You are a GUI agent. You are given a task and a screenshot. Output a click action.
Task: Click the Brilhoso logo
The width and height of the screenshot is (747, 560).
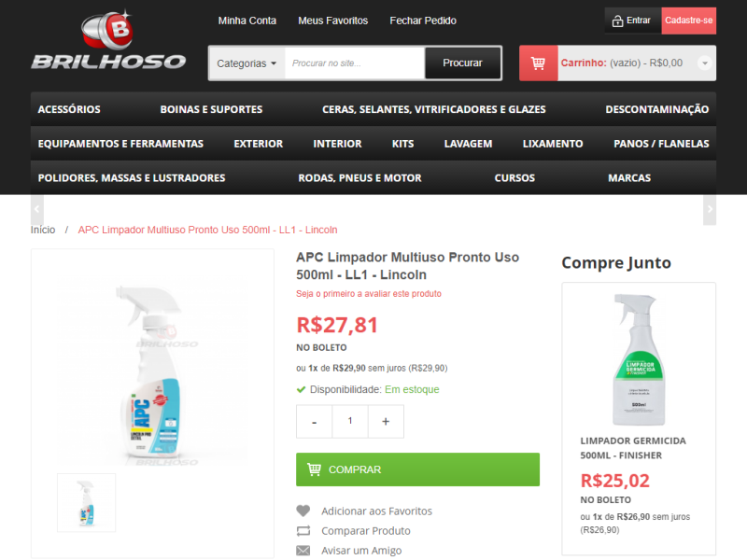[x=108, y=40]
